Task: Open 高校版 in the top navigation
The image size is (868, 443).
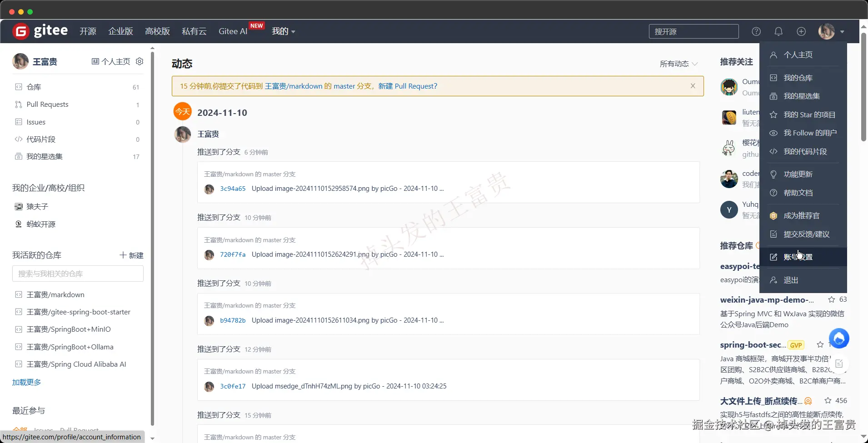Action: pyautogui.click(x=157, y=31)
